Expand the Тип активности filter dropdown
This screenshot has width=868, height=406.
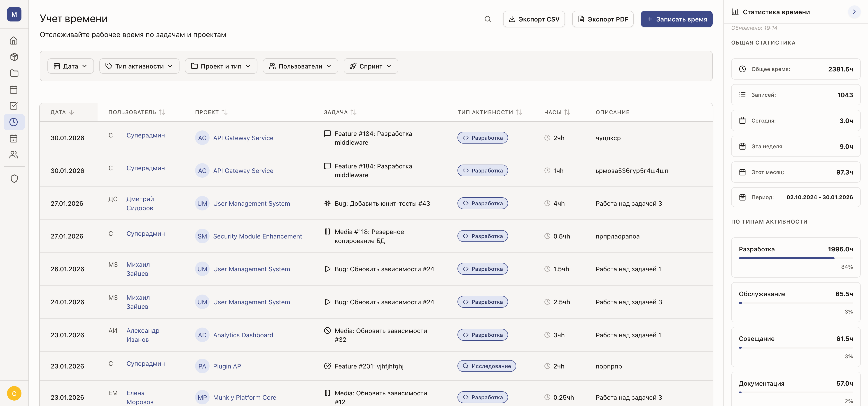pos(139,66)
